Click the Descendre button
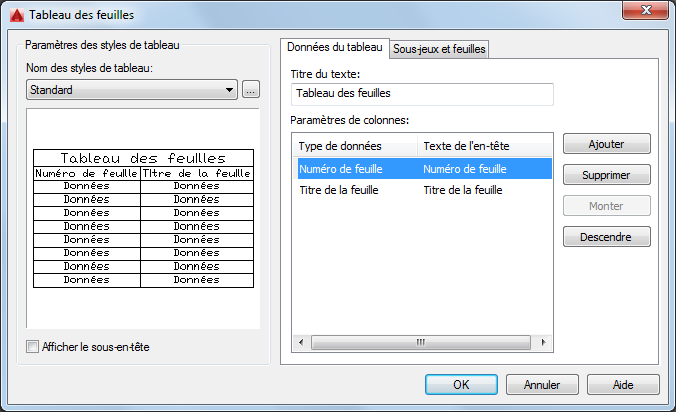Viewport: 676px width, 412px height. click(x=607, y=237)
